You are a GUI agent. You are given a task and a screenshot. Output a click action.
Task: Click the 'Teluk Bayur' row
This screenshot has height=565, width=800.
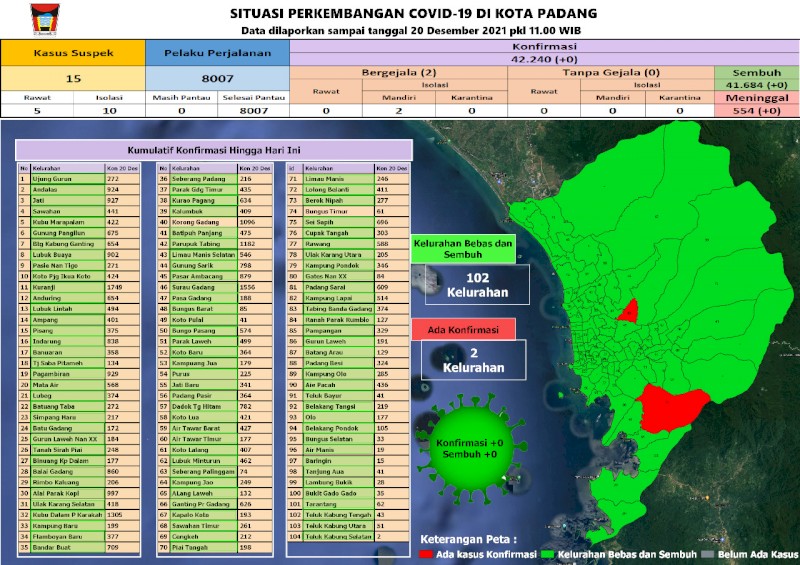pyautogui.click(x=348, y=396)
